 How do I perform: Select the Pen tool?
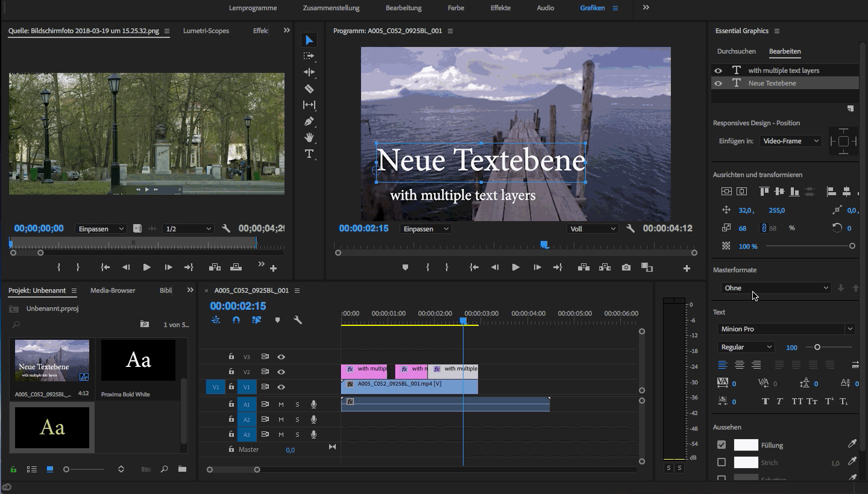(x=309, y=121)
